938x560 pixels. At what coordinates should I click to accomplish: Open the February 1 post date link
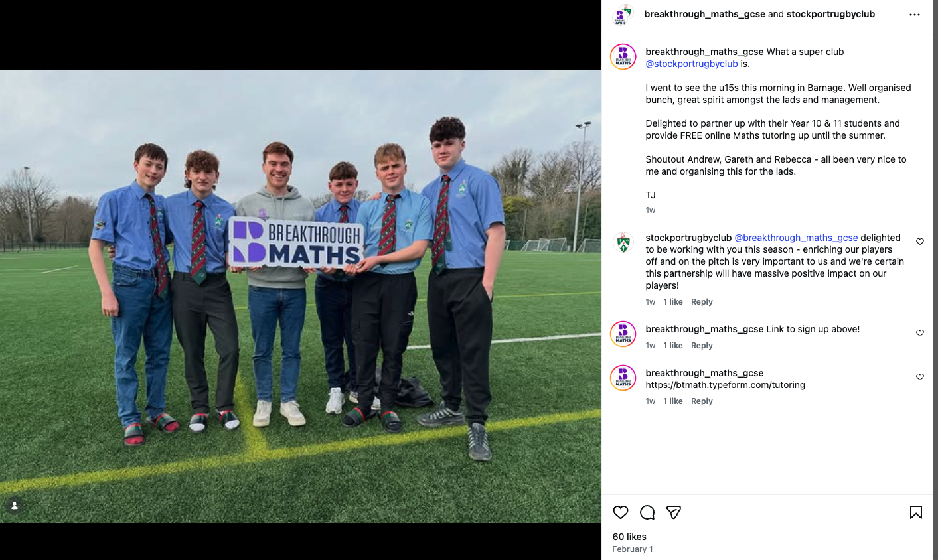[x=633, y=549]
